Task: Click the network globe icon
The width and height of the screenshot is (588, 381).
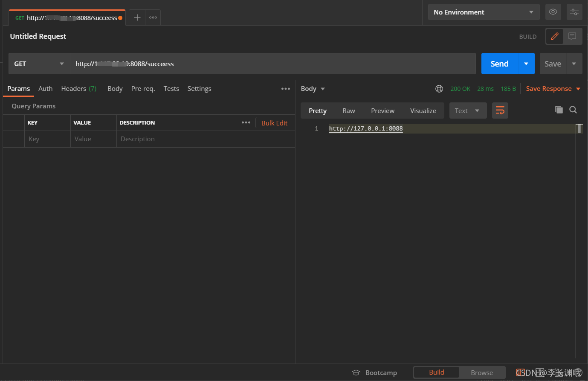Action: pos(439,89)
